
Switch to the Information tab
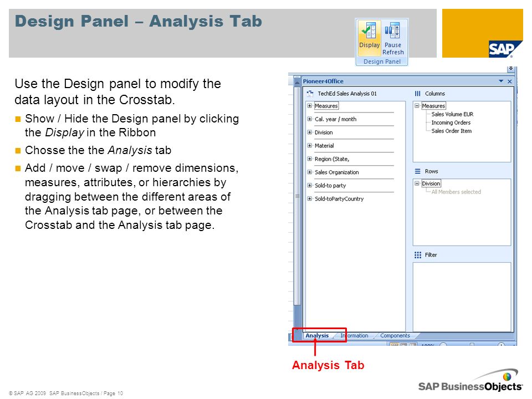(354, 336)
